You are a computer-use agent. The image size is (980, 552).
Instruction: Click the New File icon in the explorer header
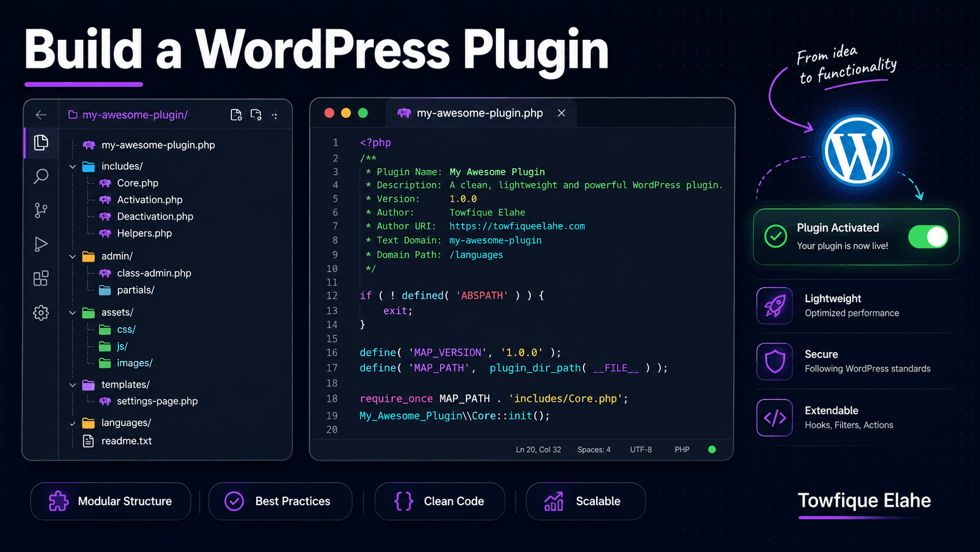coord(236,115)
